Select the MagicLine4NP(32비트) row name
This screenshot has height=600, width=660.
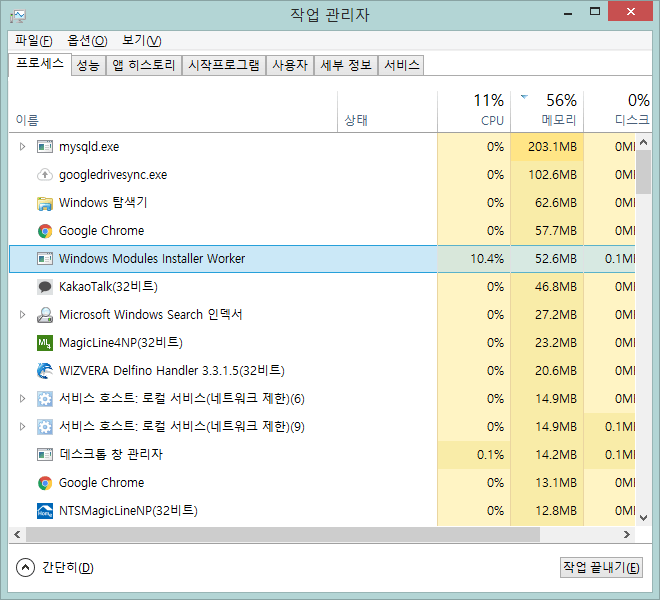121,343
